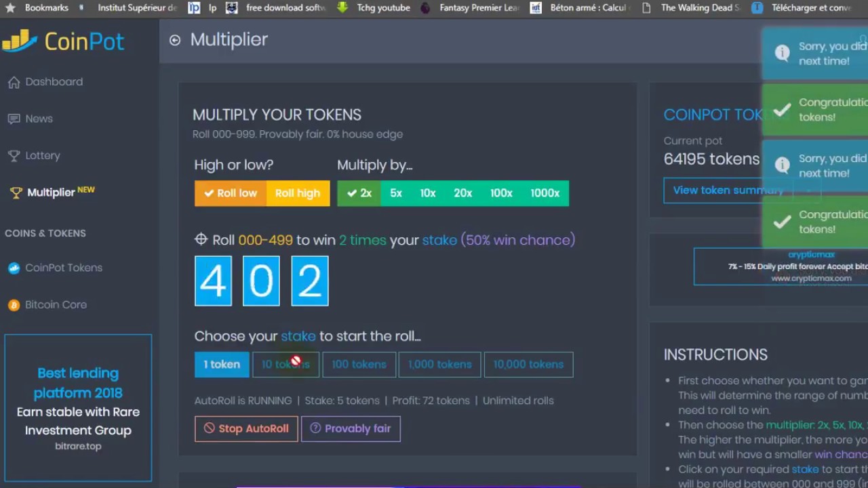
Task: Click the Multiplier trophy icon in sidebar
Action: pyautogui.click(x=16, y=193)
